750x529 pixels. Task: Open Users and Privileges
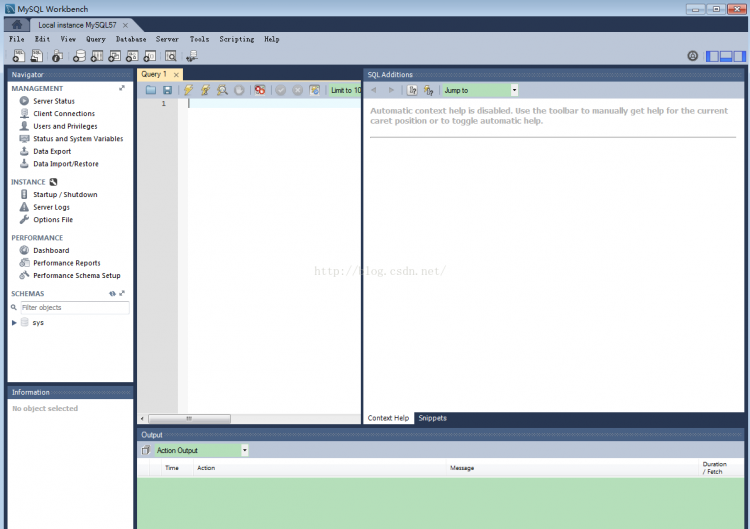coord(65,126)
